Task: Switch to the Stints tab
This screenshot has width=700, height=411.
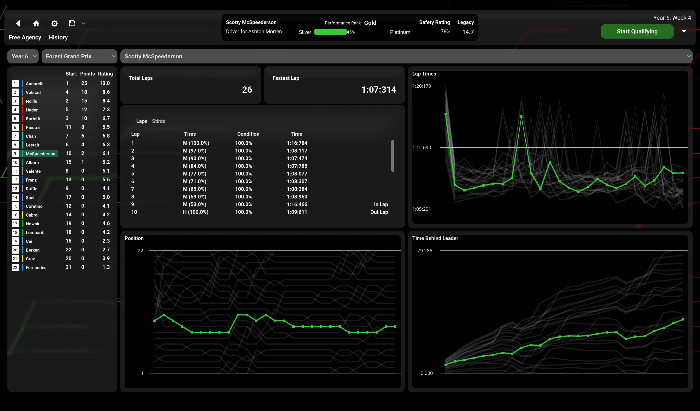Action: pos(158,120)
